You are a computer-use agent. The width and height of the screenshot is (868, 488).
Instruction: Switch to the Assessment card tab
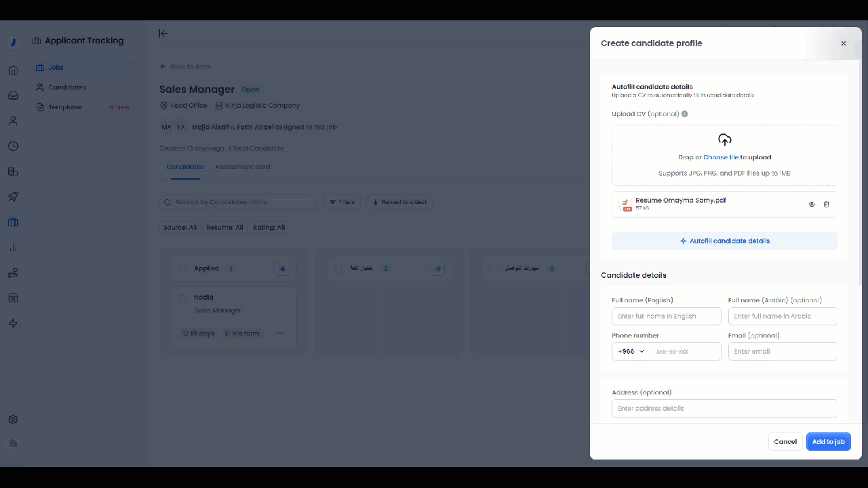(x=242, y=167)
